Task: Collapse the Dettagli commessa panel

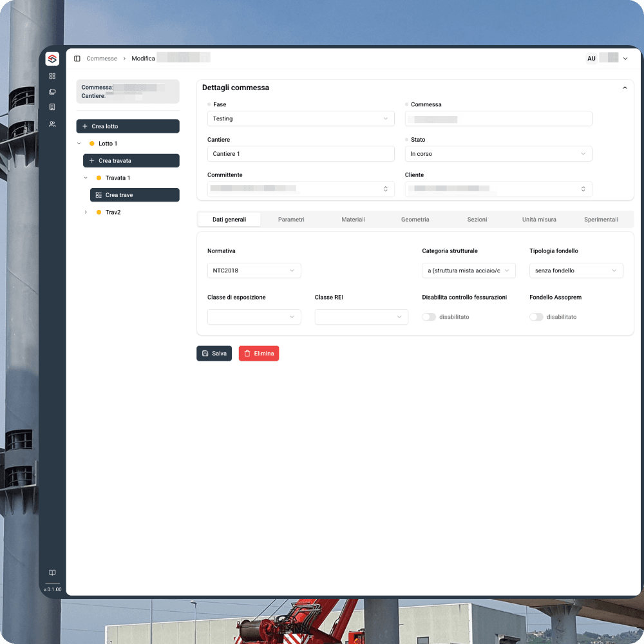Action: [625, 87]
